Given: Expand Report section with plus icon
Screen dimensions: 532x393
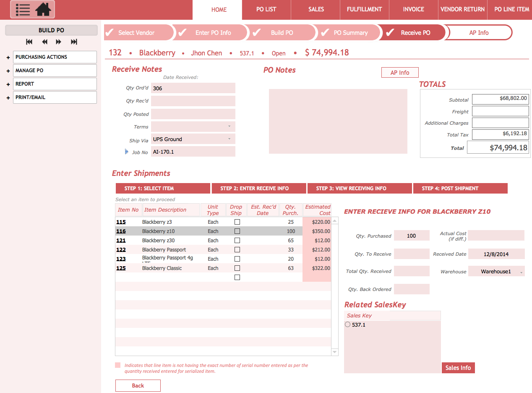Looking at the screenshot, I should (x=8, y=84).
